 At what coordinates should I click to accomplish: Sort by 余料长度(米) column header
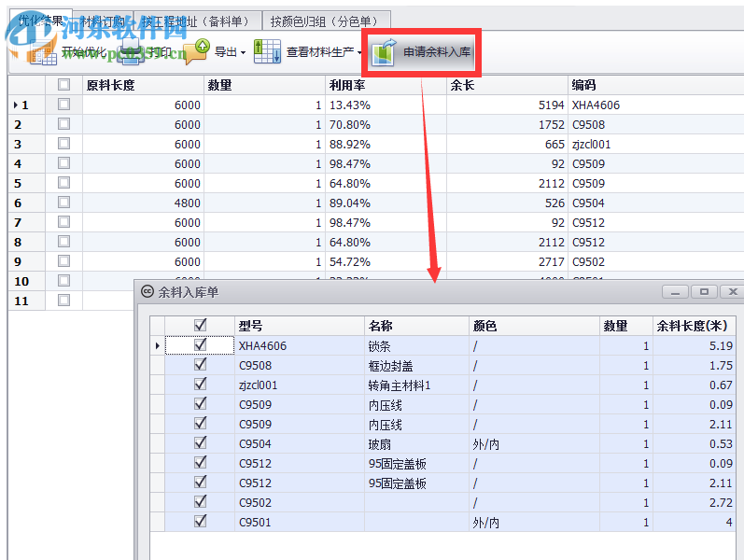[x=695, y=326]
